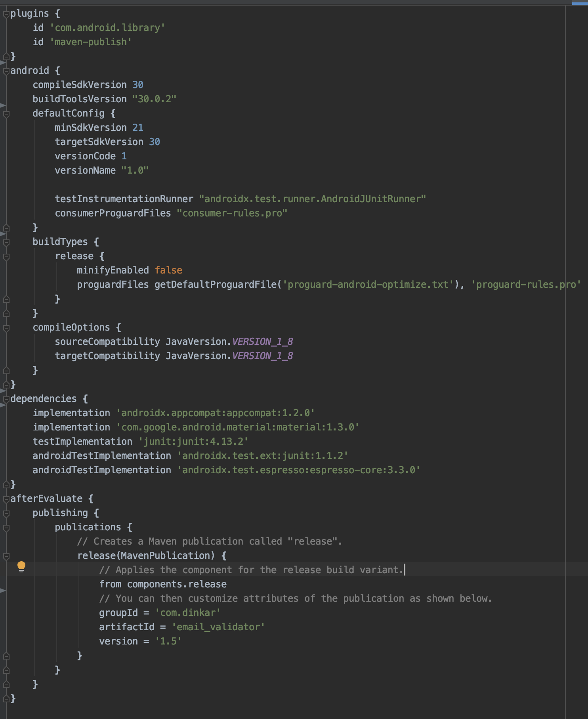588x719 pixels.
Task: Collapse the dependencies block
Action: [6, 400]
